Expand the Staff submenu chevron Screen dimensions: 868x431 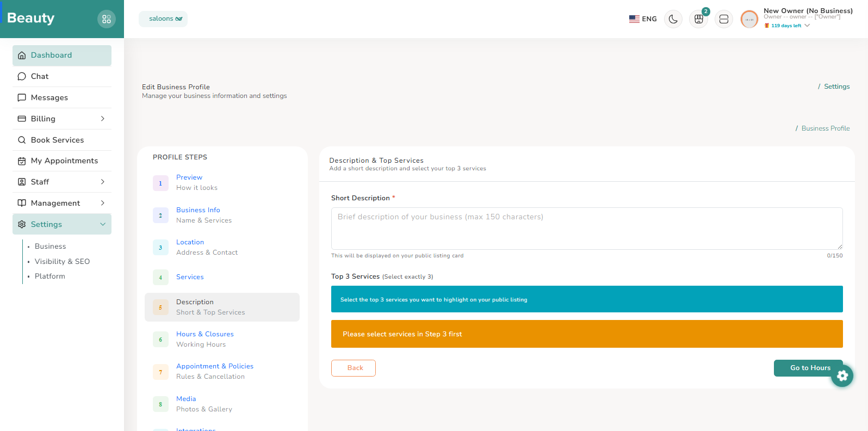103,182
